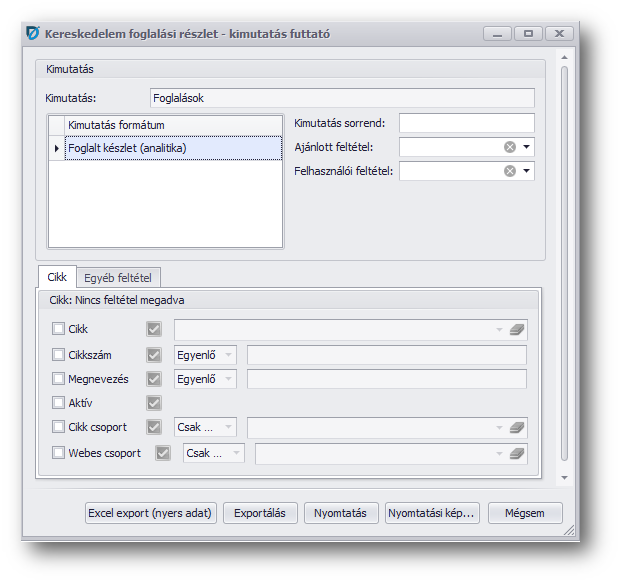Open the Ajánlott feltétel dropdown

pos(527,147)
